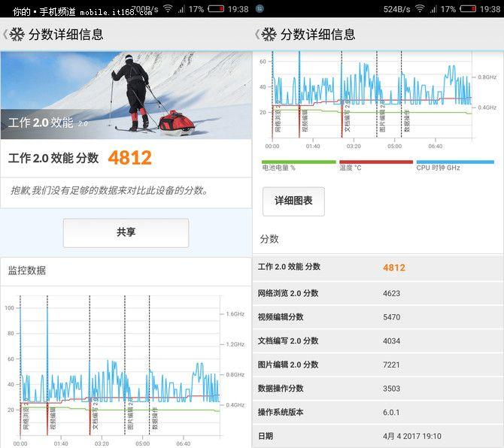504x448 pixels.
Task: Open the 详细图表 detailed chart button
Action: pos(293,201)
